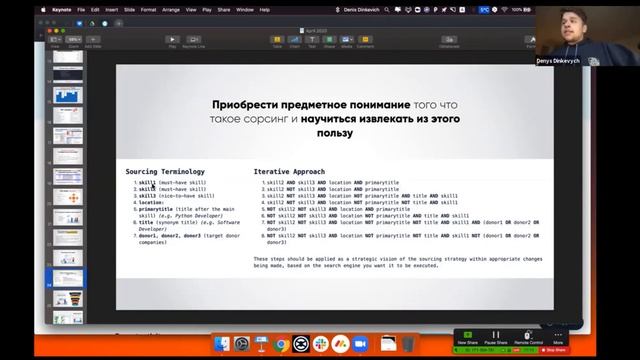640x360 pixels.
Task: Open Keynote Live from the toolbar
Action: [x=193, y=40]
